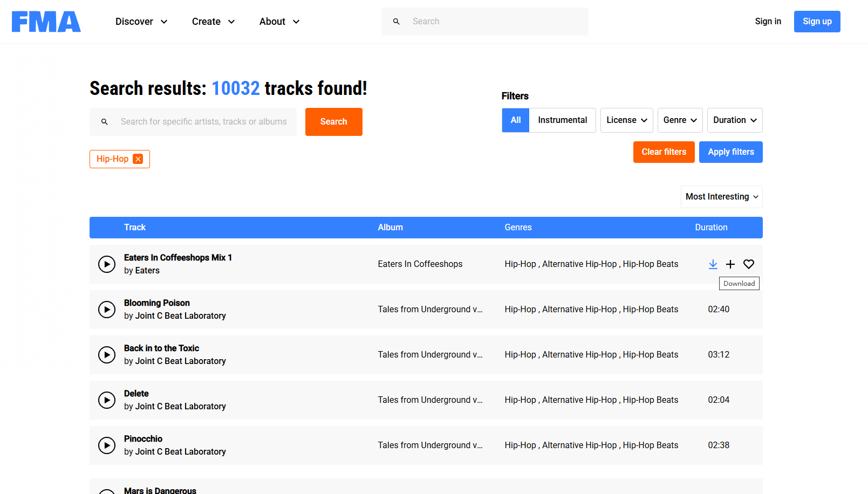The image size is (868, 494).
Task: Play the Delete track
Action: point(107,400)
